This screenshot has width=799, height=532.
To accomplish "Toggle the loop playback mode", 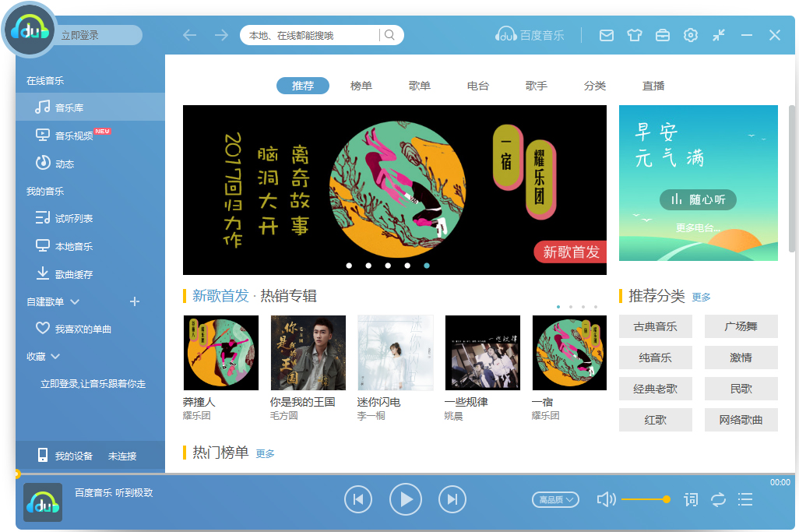I will pyautogui.click(x=718, y=499).
